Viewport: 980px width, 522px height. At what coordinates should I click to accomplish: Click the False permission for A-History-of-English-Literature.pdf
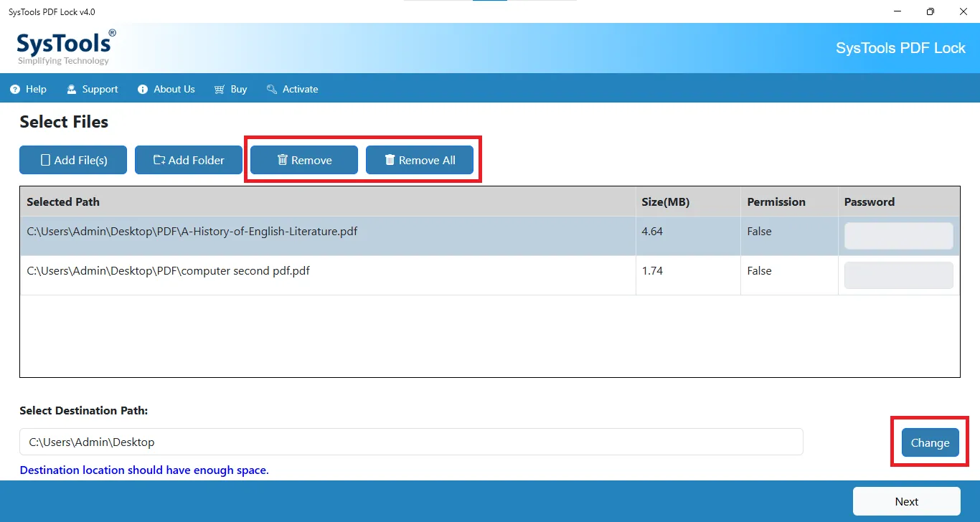759,232
